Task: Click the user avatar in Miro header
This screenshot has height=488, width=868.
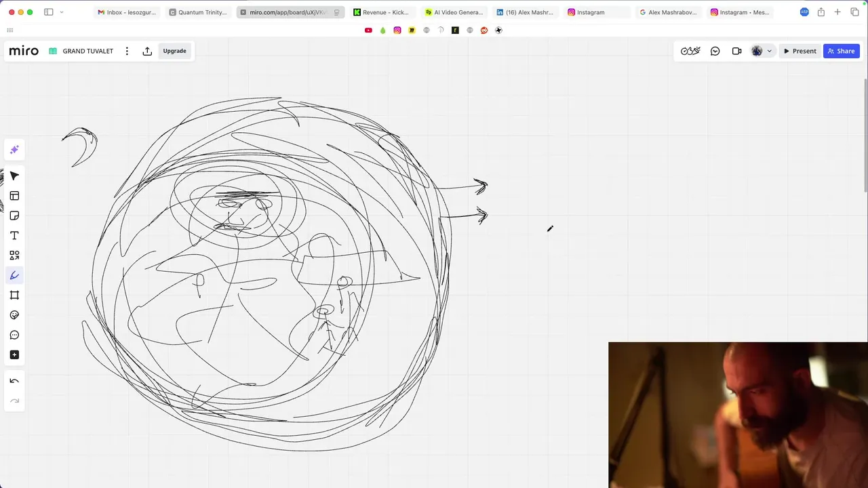Action: (757, 51)
